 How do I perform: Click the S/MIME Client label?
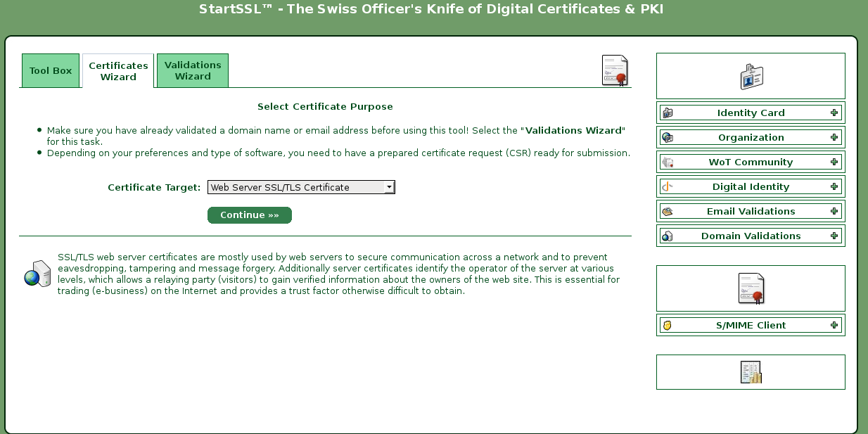(751, 325)
